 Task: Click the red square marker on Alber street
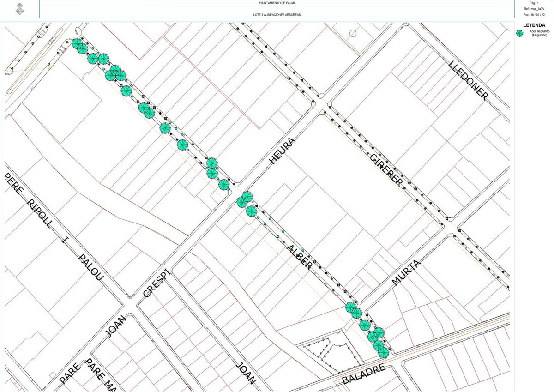coord(138,101)
